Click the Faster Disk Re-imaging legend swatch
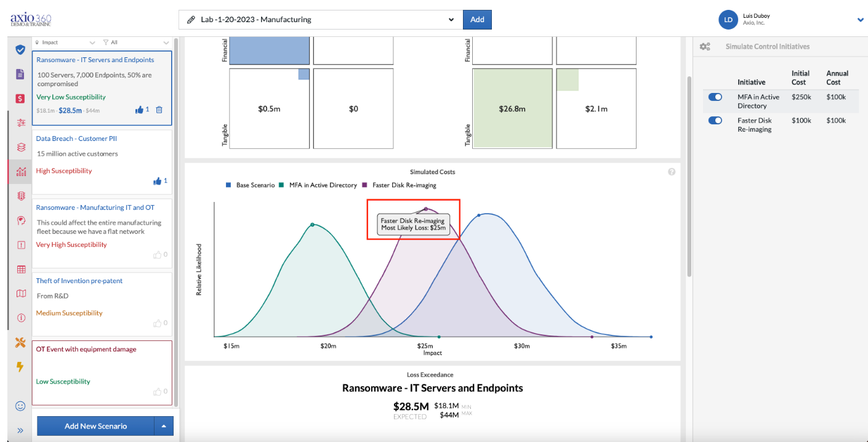The image size is (868, 442). pos(365,185)
